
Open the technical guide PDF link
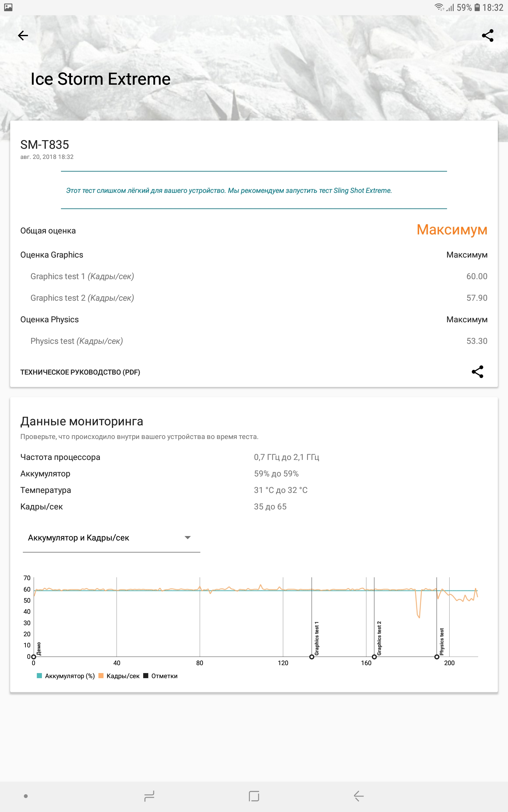point(80,372)
